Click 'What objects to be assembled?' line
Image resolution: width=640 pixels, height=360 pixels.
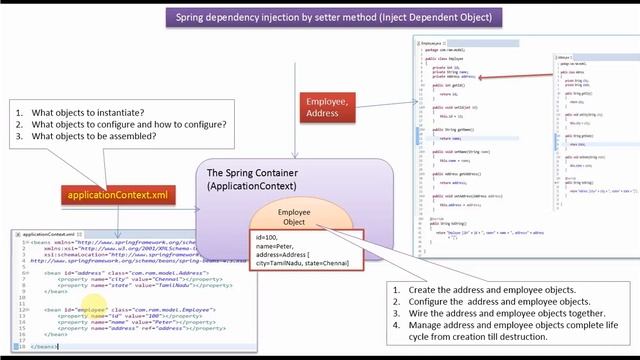93,136
